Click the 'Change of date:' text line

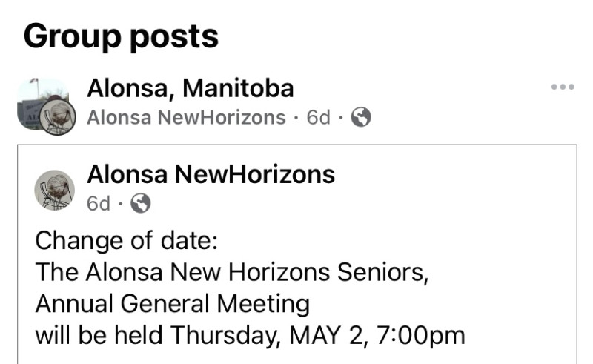126,241
